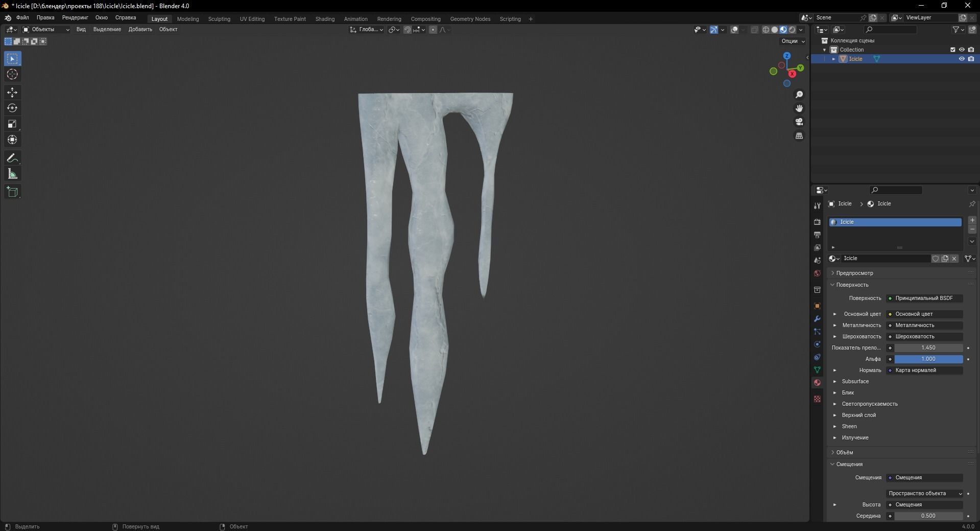Toggle fake user shield for Icicle material
The image size is (980, 531).
point(936,259)
